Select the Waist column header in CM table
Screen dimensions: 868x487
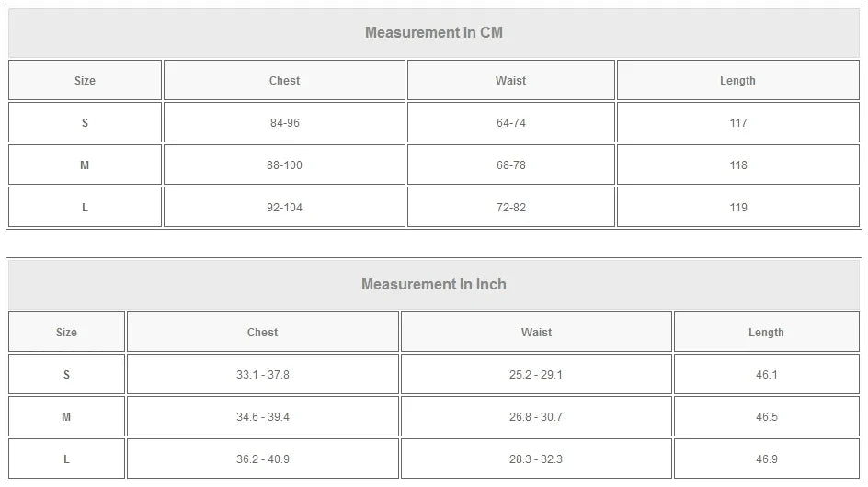coord(510,81)
